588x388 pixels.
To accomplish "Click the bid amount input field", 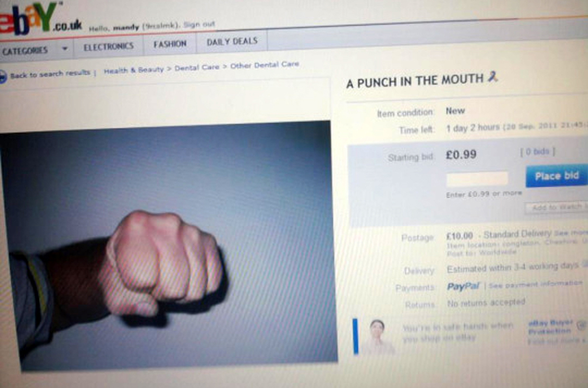I will tap(477, 179).
